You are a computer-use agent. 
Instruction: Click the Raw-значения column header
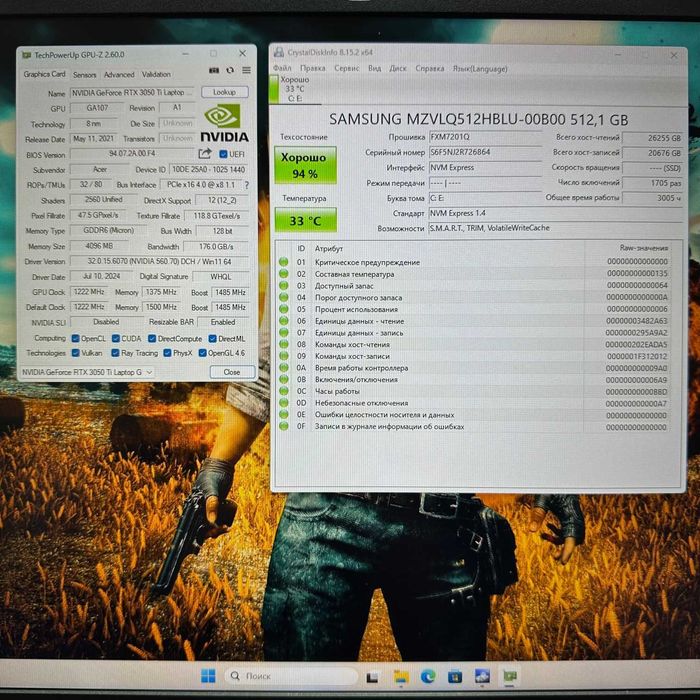[x=643, y=248]
